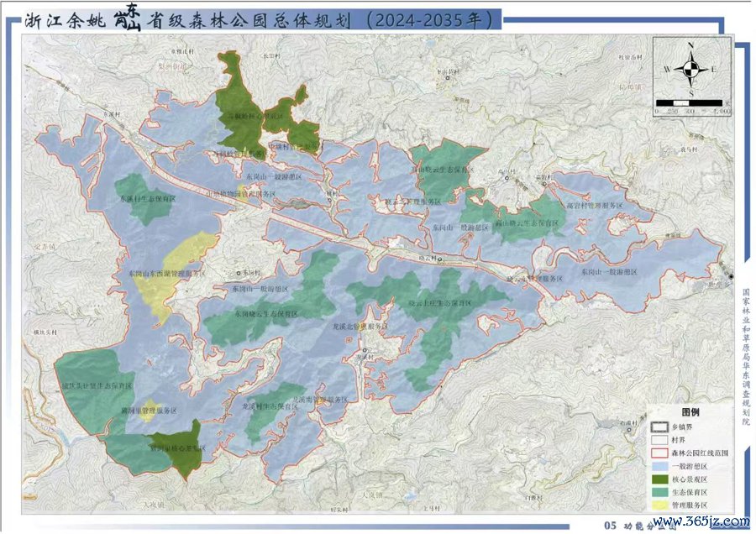Click the 长田村 village name label
The height and width of the screenshot is (534, 756).
coord(271,56)
